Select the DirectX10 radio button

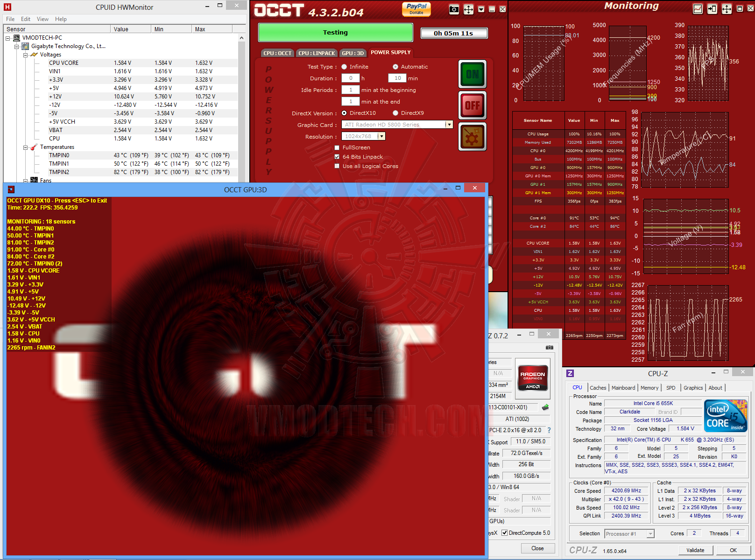(344, 113)
